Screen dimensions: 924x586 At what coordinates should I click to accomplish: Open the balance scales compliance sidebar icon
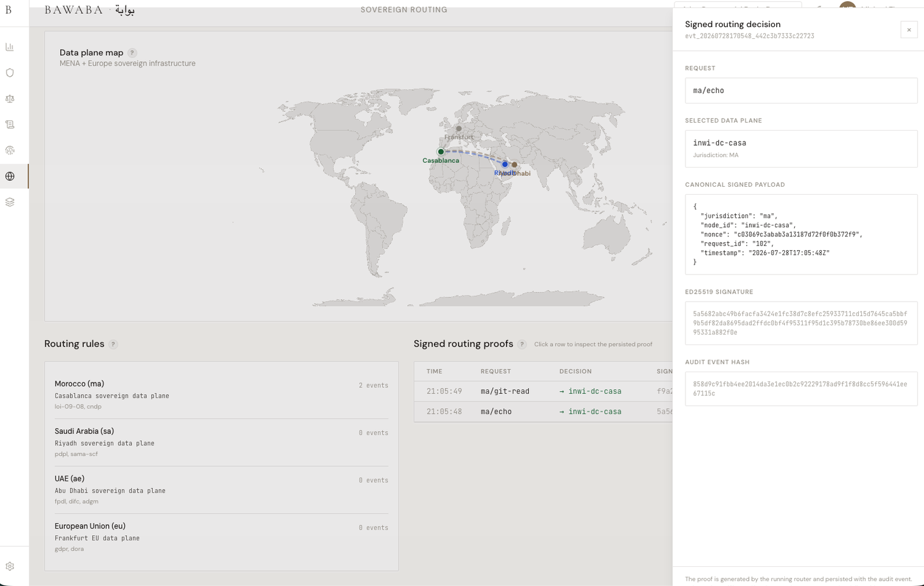click(10, 99)
